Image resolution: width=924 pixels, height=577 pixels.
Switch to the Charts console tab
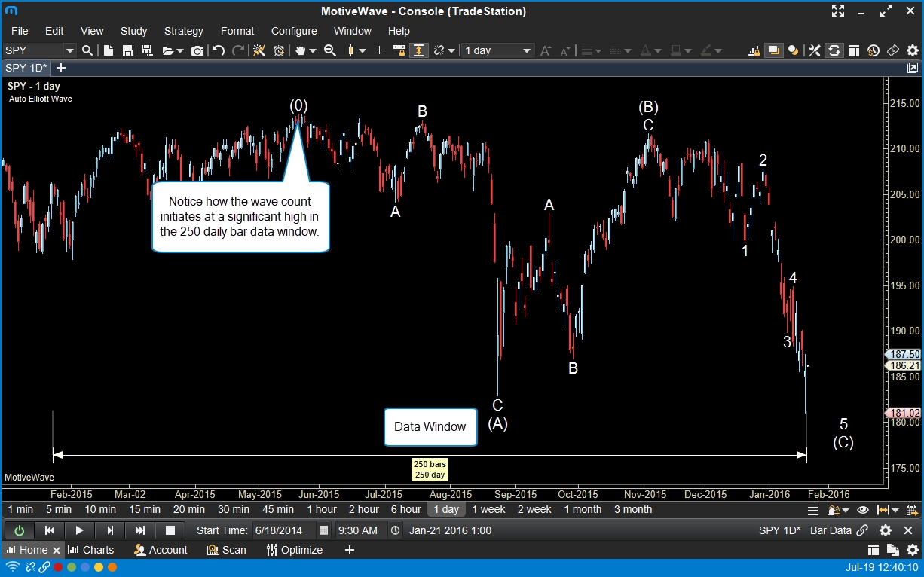91,550
